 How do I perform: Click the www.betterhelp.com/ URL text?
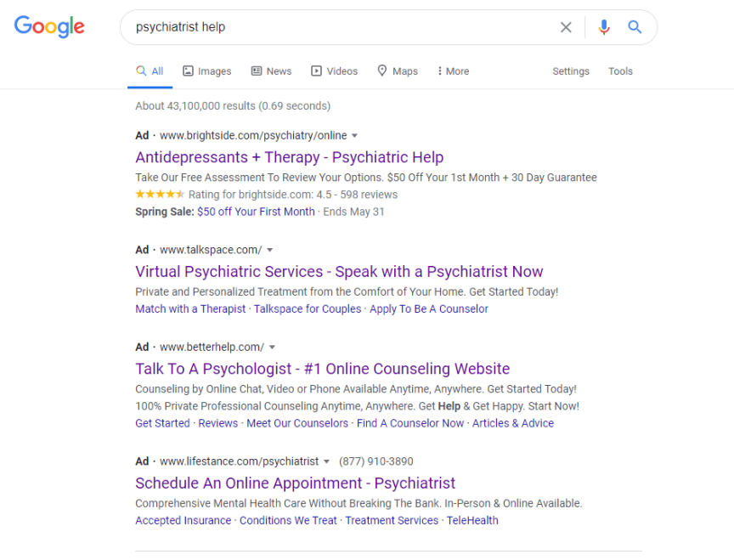(x=212, y=348)
